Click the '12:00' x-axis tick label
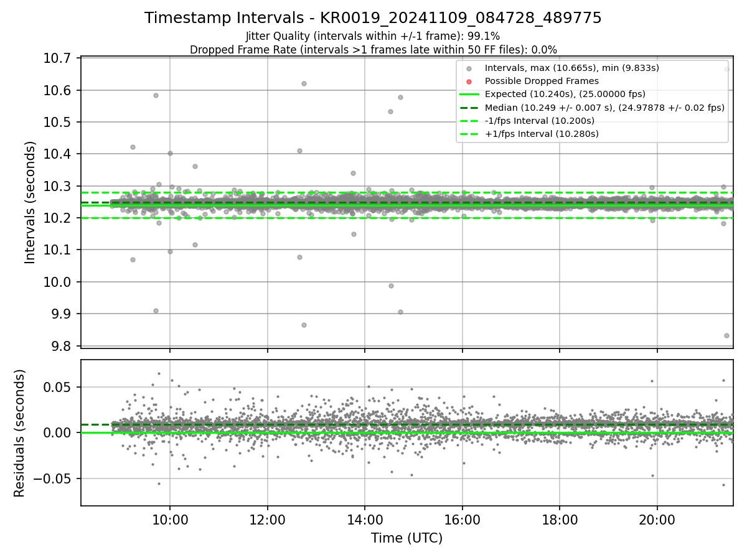747x560 pixels. 268,520
